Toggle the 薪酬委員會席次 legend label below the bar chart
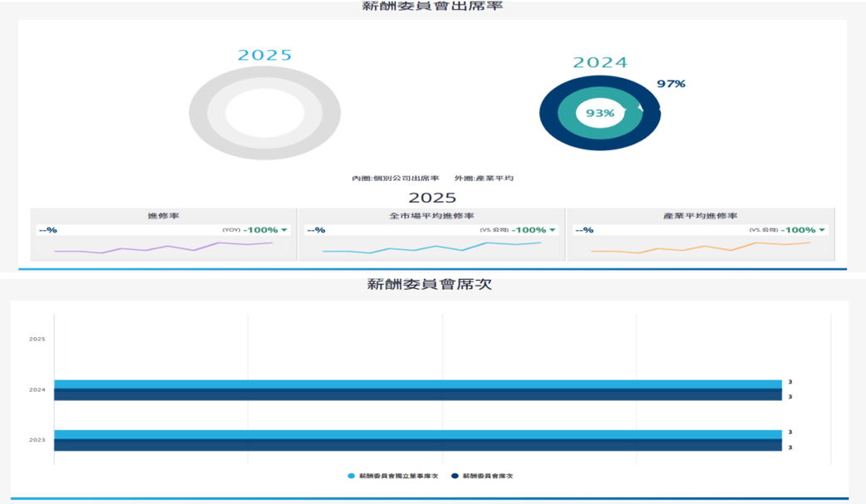The width and height of the screenshot is (866, 504). click(488, 476)
